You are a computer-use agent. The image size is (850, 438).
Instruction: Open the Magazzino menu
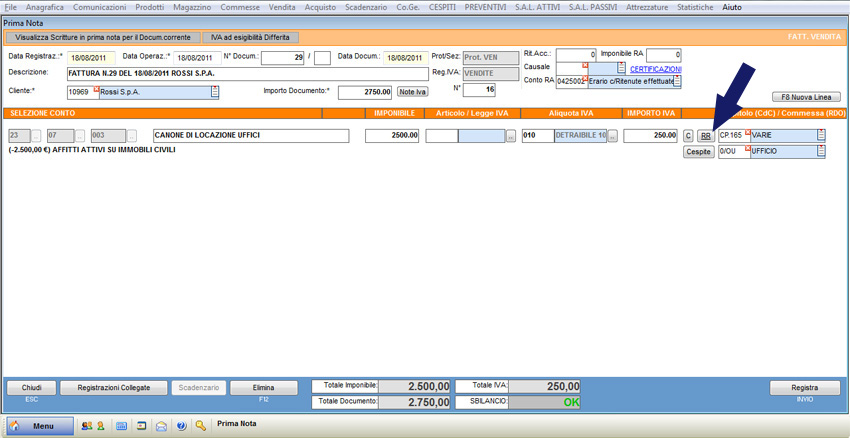pos(191,7)
